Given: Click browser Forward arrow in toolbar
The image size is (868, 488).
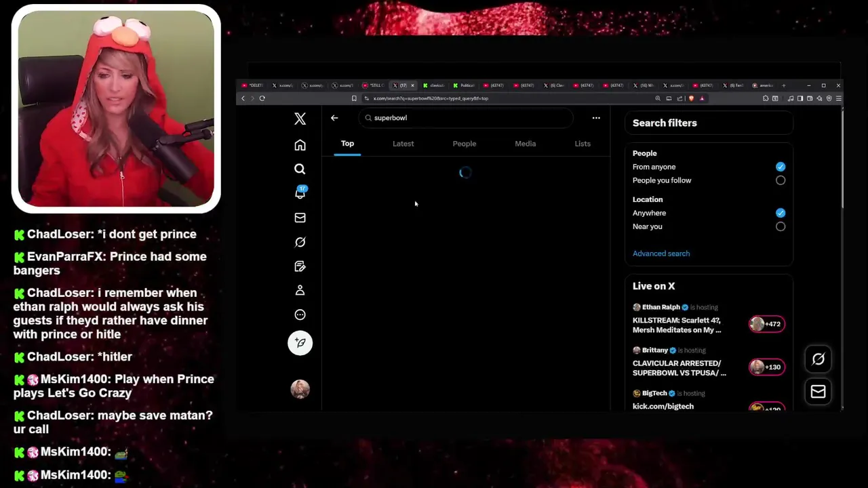Looking at the screenshot, I should pyautogui.click(x=252, y=98).
